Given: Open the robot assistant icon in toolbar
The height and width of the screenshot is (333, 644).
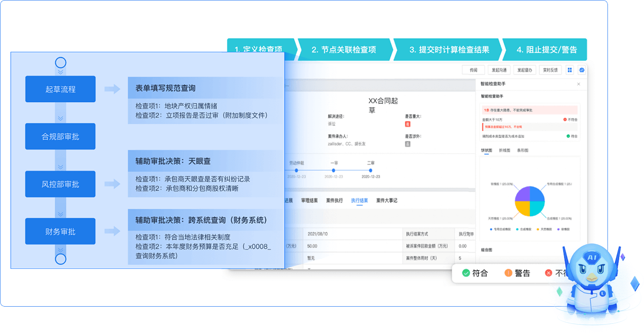Looking at the screenshot, I should 582,70.
